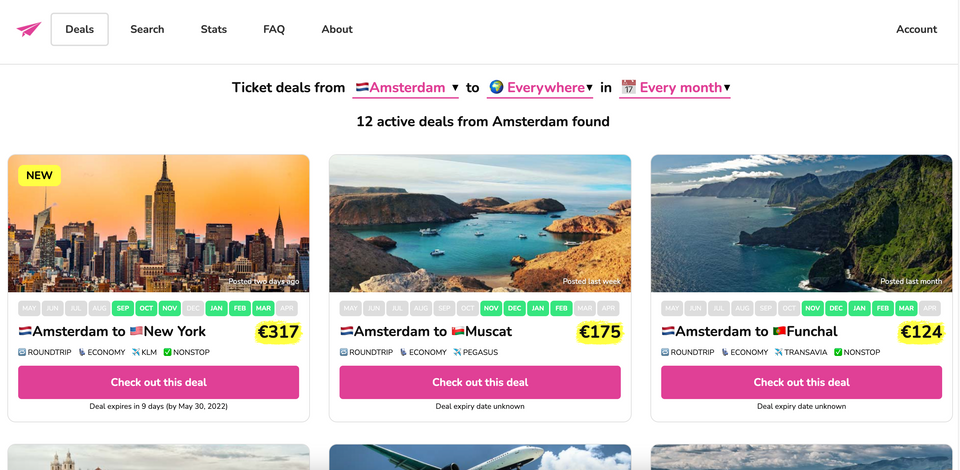Click the NONSTOP checkmark on Funchal deal

pos(838,352)
